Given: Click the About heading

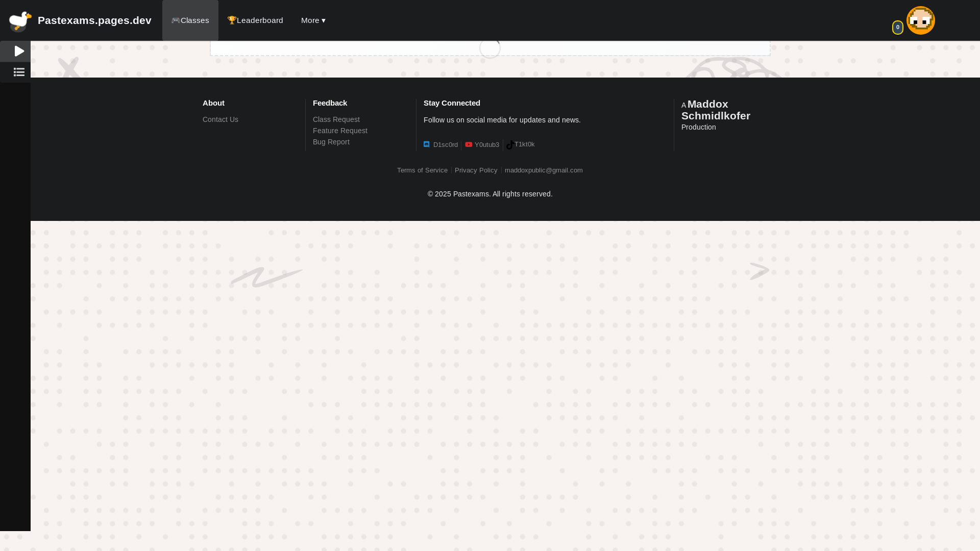Looking at the screenshot, I should [213, 103].
